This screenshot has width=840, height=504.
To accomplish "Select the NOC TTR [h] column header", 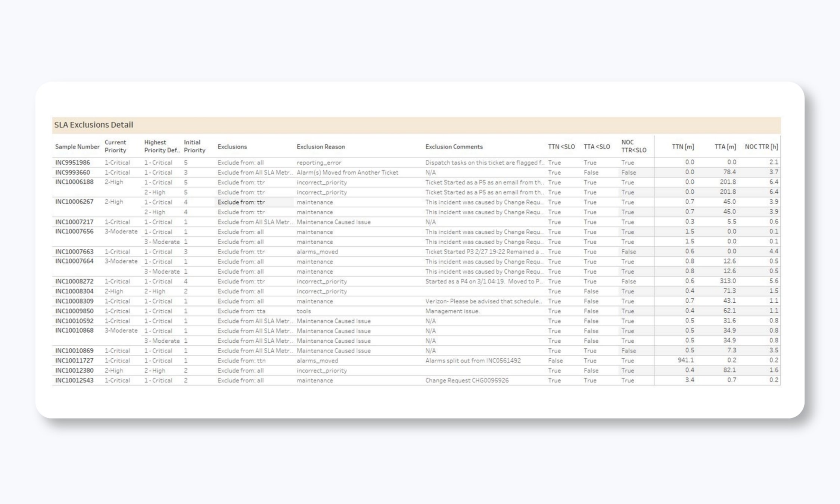I will tap(761, 147).
